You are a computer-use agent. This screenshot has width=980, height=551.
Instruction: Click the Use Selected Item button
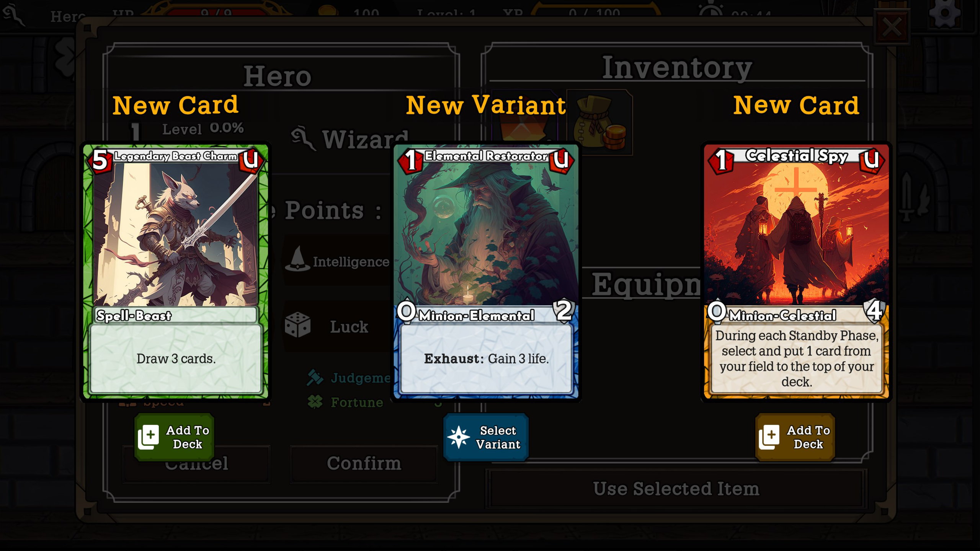676,489
